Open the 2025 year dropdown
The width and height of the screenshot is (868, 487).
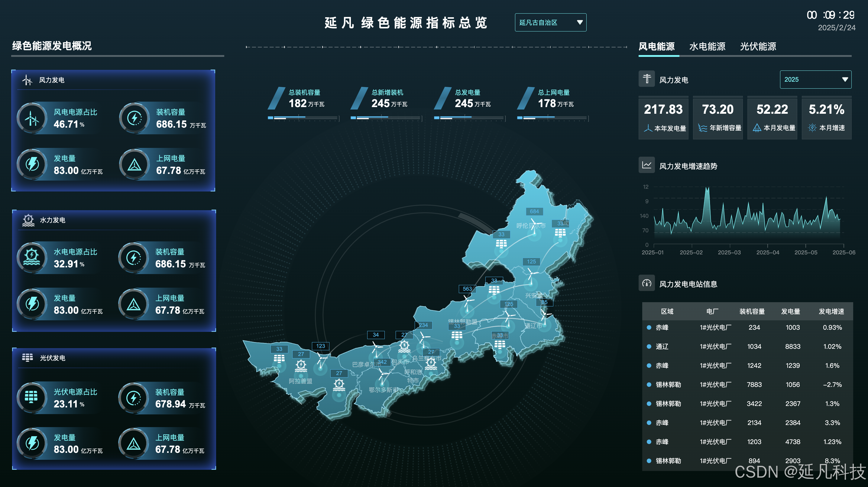(x=815, y=80)
